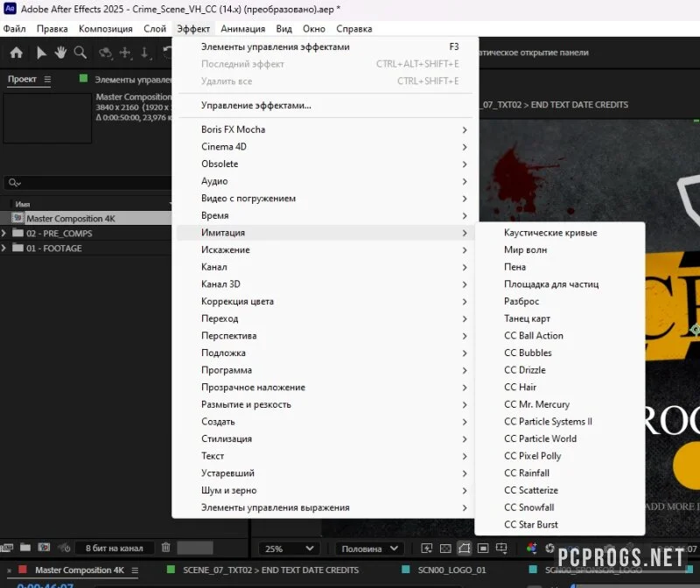Screen dimensions: 700x588
Task: Open the Слой menu
Action: point(155,29)
